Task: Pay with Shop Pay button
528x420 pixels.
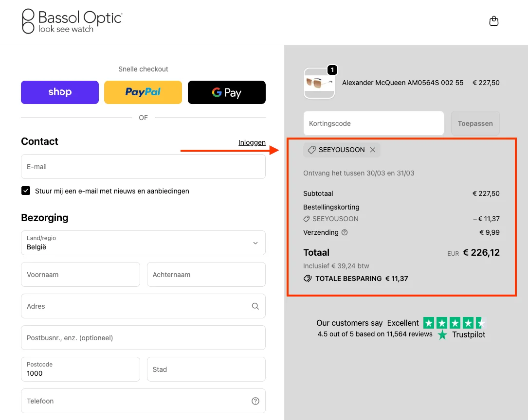Action: click(x=60, y=92)
